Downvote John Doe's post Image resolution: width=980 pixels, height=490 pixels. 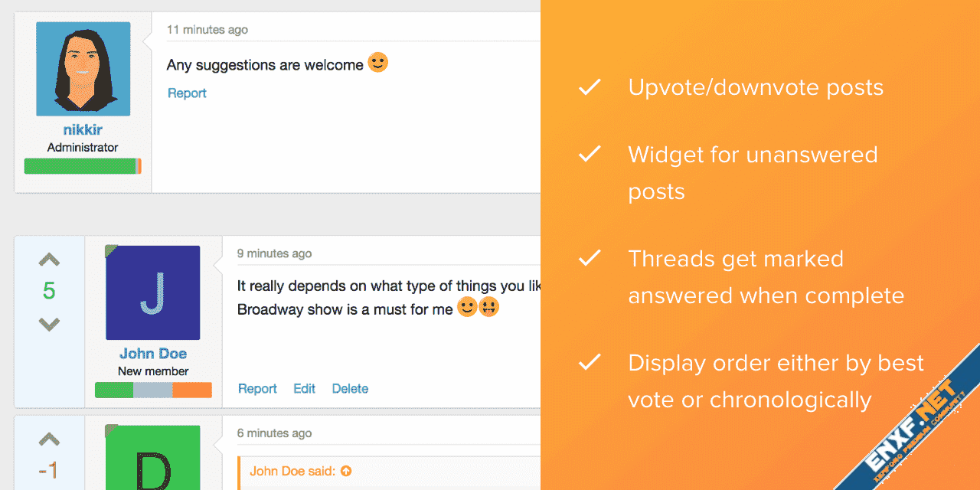[x=49, y=325]
